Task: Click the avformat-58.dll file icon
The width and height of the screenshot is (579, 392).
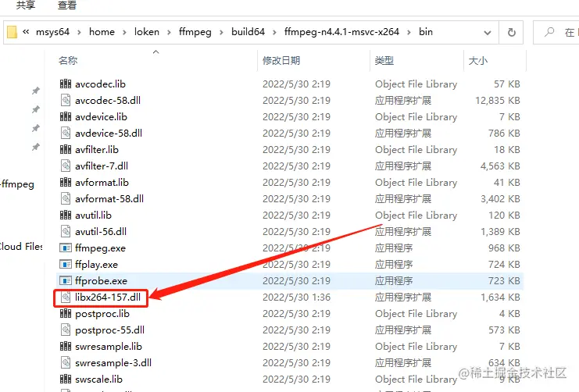Action: click(66, 198)
